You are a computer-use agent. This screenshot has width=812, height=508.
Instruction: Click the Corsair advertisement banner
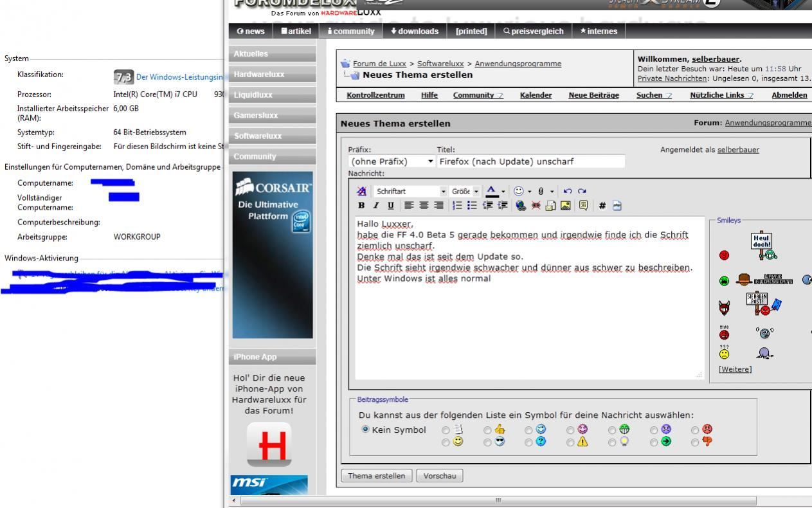pos(273,255)
